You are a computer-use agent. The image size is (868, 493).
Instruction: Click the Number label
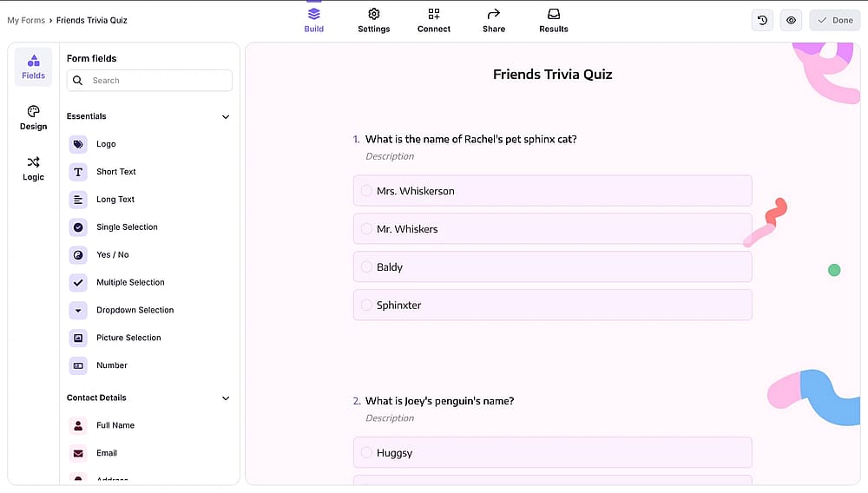(112, 365)
